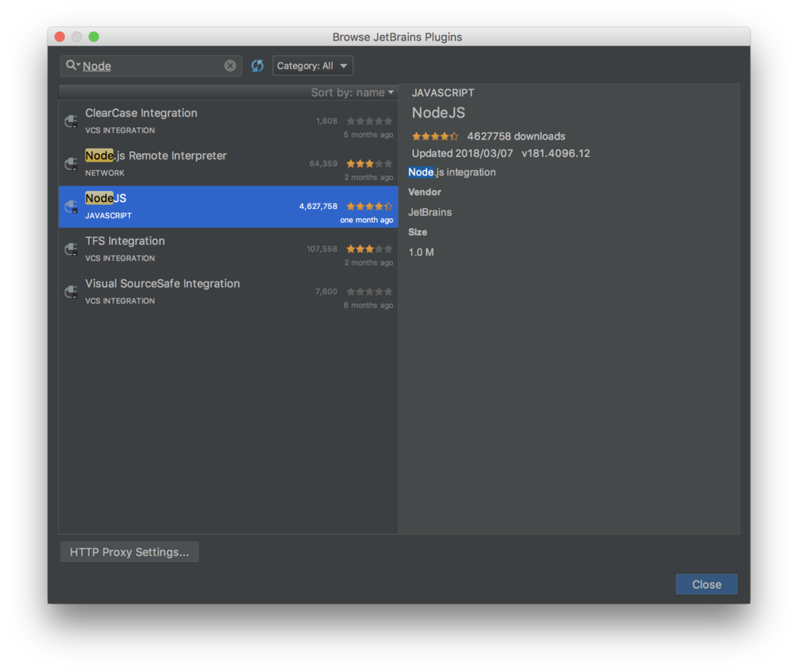The image size is (798, 672).
Task: Click the 7,600 download count
Action: coord(327,292)
